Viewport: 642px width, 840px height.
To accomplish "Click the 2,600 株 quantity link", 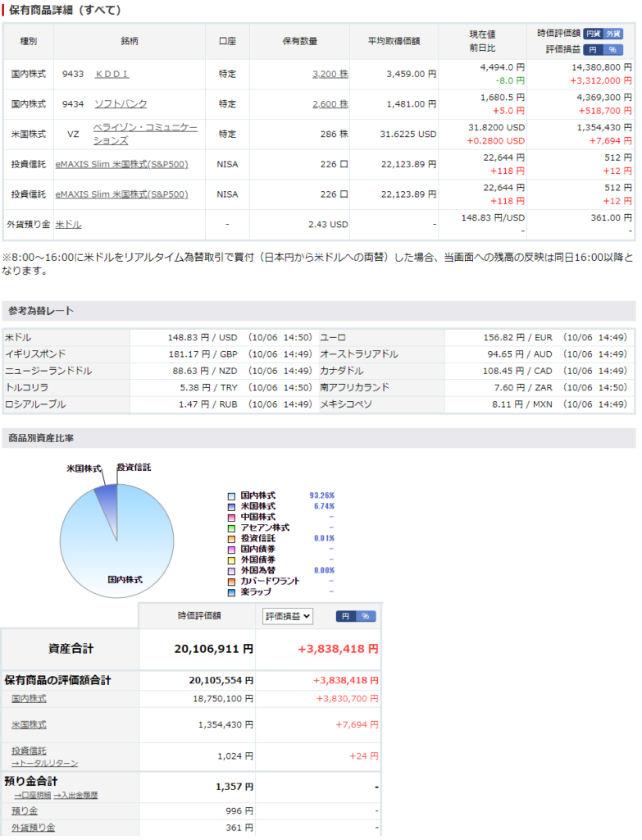I will pyautogui.click(x=330, y=104).
